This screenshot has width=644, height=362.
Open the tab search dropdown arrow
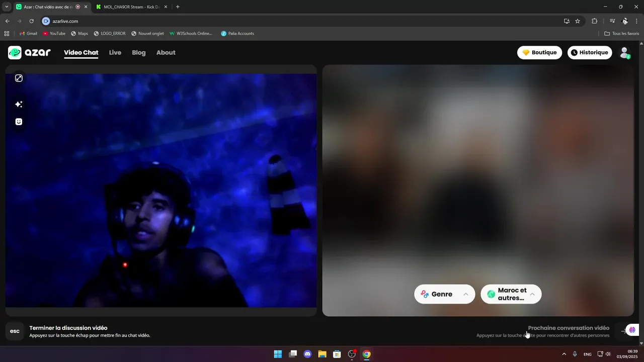pos(7,7)
